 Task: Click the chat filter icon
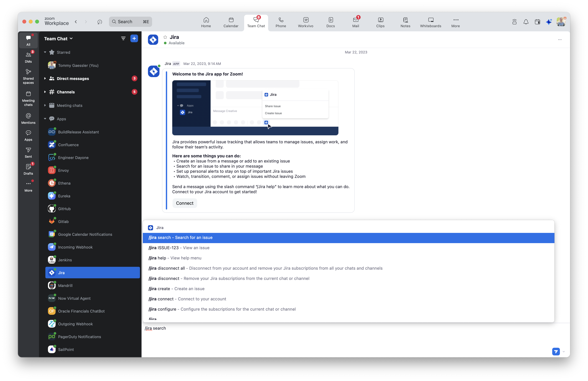click(123, 38)
